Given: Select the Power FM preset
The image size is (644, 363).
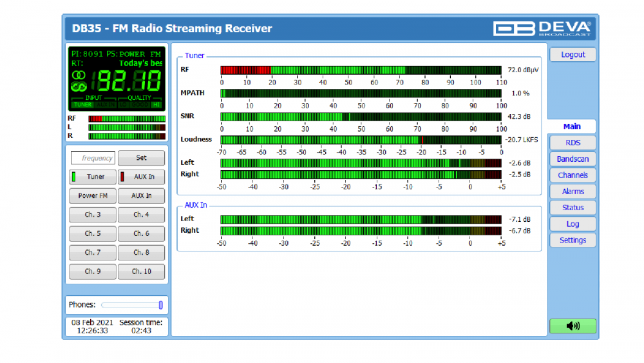Looking at the screenshot, I should 92,195.
